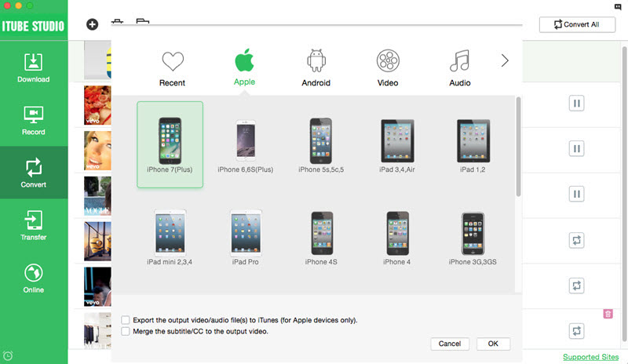628x364 pixels.
Task: Click the pink trash delete icon
Action: click(608, 314)
